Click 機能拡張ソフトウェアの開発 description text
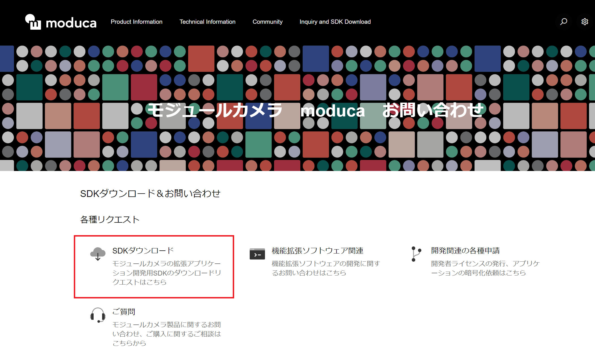 coord(326,268)
